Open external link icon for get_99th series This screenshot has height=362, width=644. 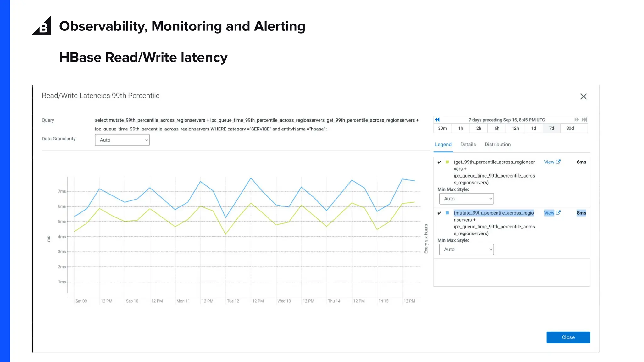click(558, 162)
